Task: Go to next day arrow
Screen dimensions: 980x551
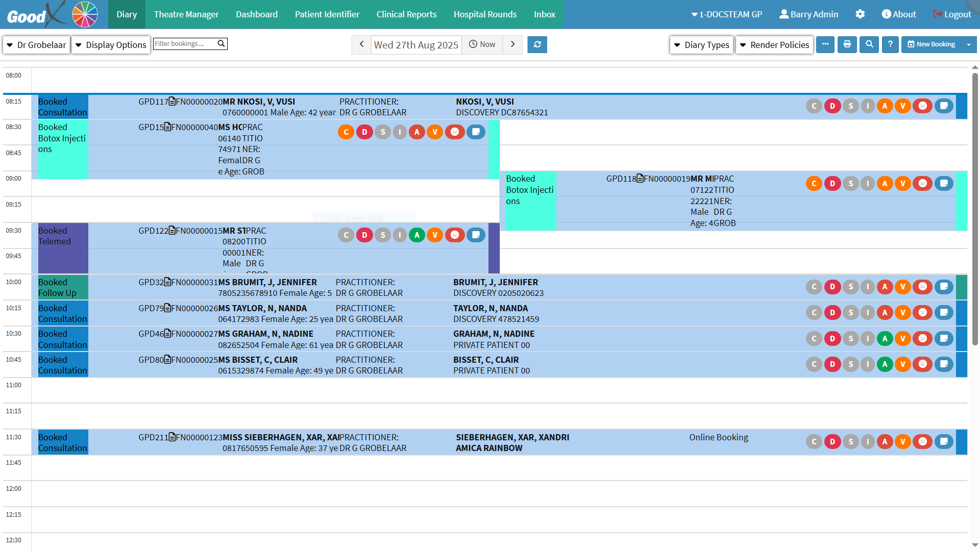Action: 512,44
